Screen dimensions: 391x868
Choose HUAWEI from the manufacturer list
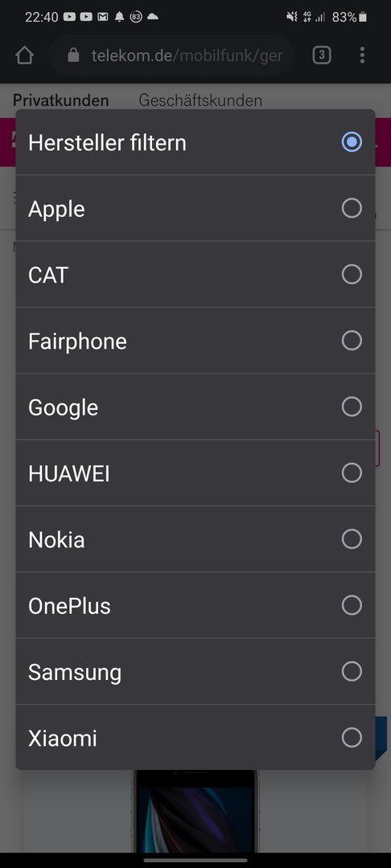(195, 473)
